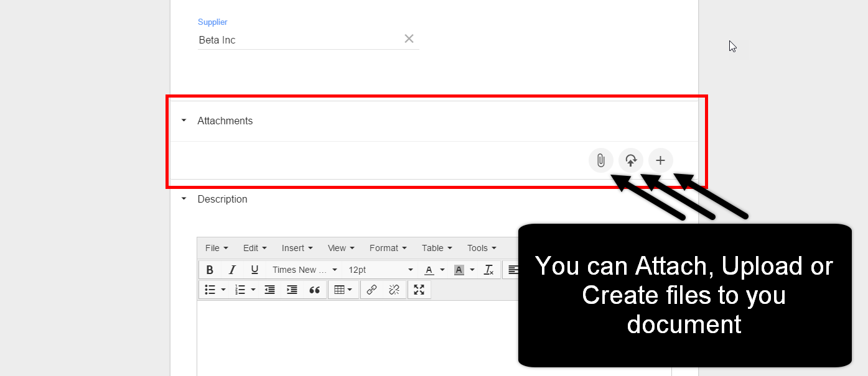Viewport: 868px width, 376px height.
Task: Open the numbered list style dropdown arrow
Action: 253,290
